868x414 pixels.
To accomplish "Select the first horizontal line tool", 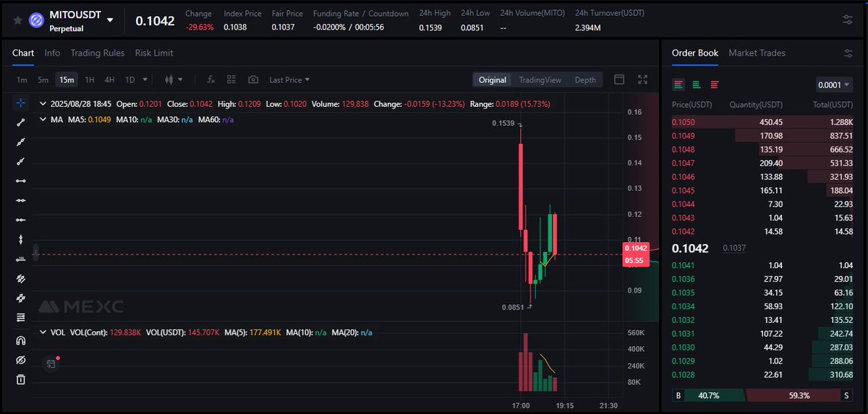I will [x=21, y=181].
